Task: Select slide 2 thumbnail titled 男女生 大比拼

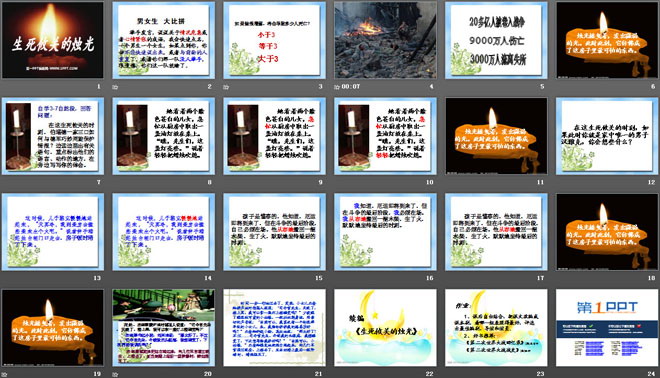Action: pos(164,40)
